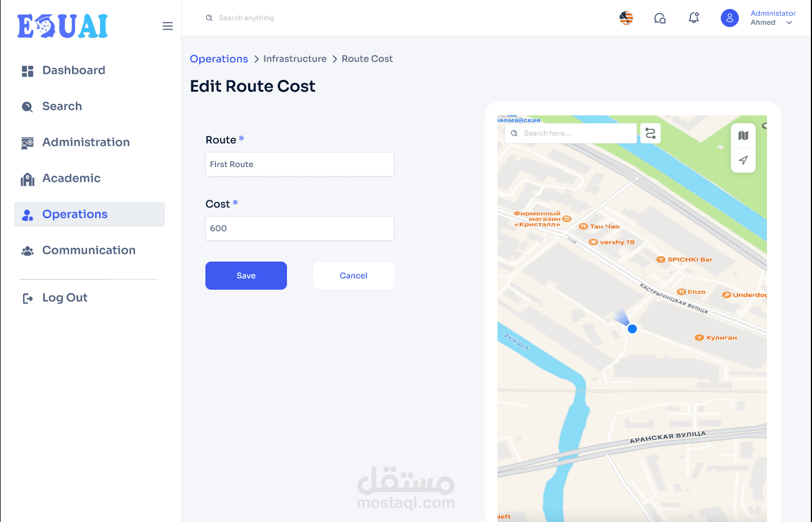Click the vershy.19 map marker
The width and height of the screenshot is (812, 522).
(593, 242)
